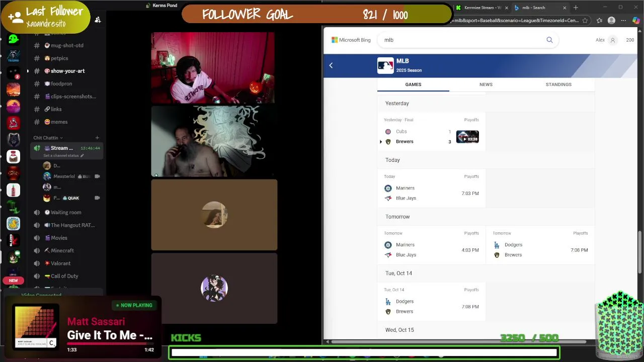Click the favorite star in the address bar
Viewport: 644px width, 362px height.
click(585, 21)
